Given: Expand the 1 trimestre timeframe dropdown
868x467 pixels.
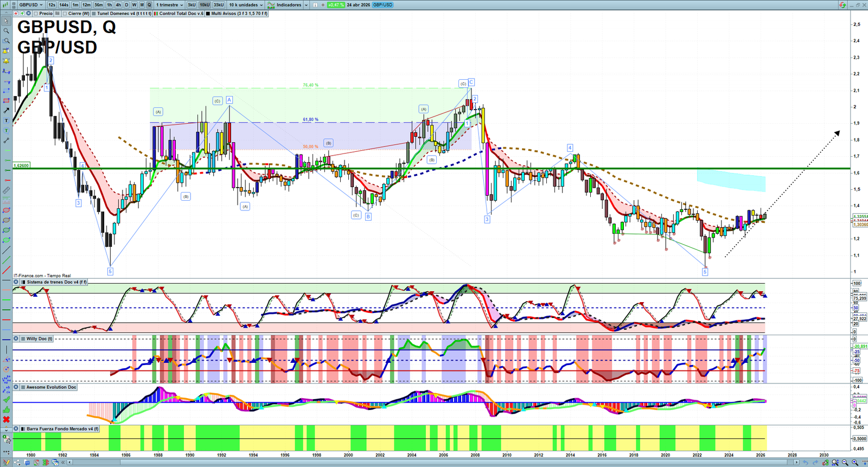Looking at the screenshot, I should [170, 5].
